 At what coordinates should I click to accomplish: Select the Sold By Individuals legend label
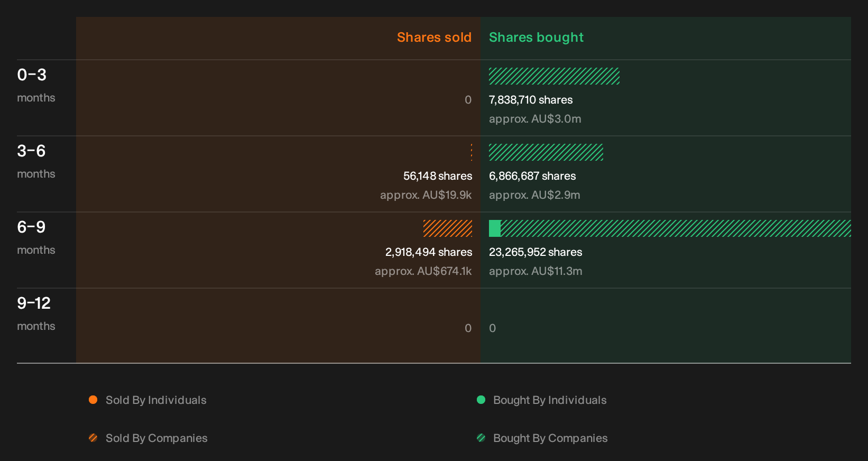coord(156,400)
